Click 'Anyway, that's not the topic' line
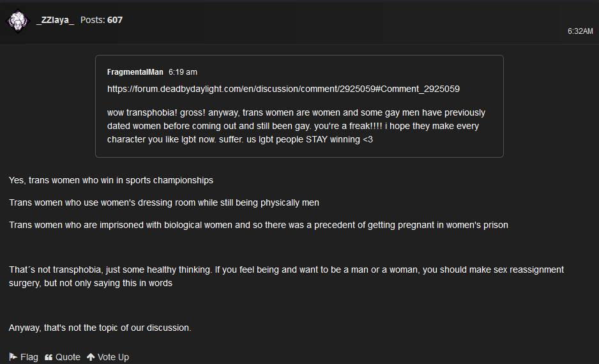Viewport: 599px width, 364px height. [100, 328]
